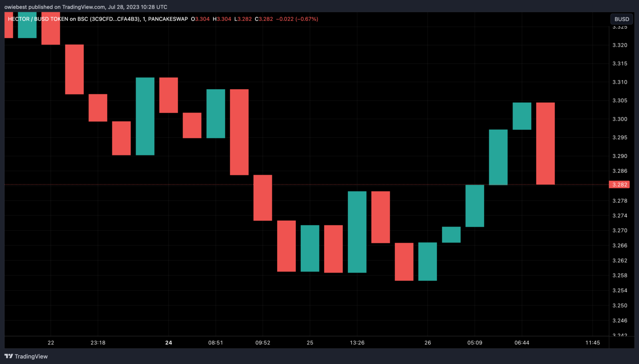Select the bold 24 date marker
Image resolution: width=639 pixels, height=364 pixels.
168,343
